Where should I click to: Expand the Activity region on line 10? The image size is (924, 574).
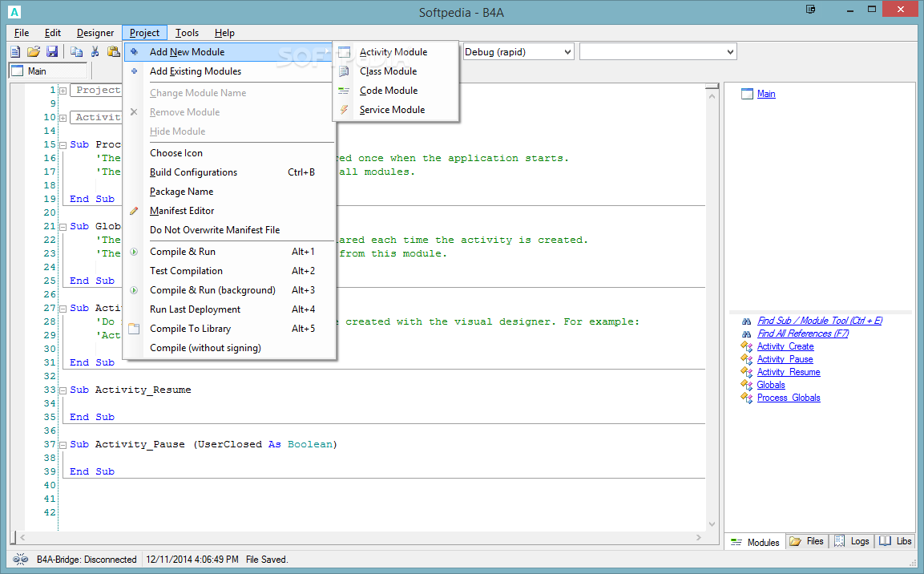pyautogui.click(x=63, y=117)
